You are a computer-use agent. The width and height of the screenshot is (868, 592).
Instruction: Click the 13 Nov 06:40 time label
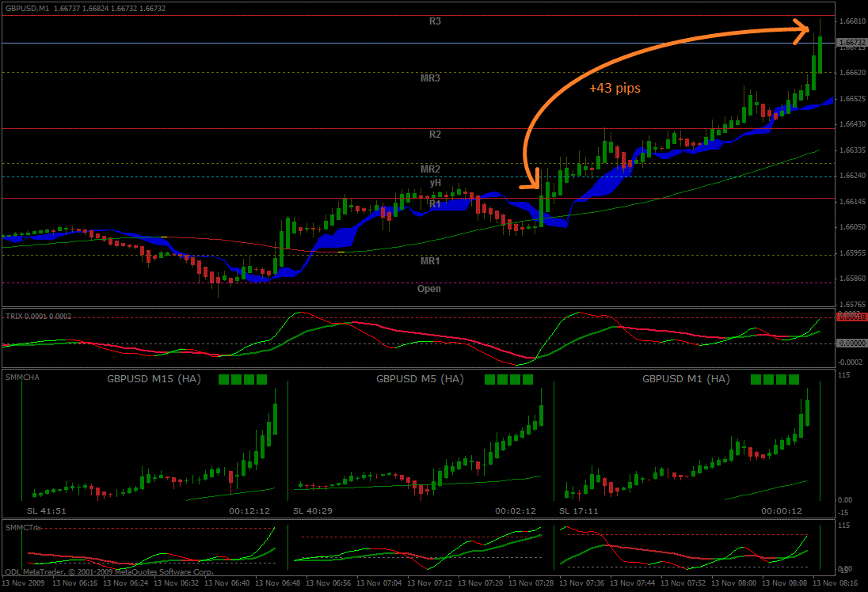pos(227,583)
